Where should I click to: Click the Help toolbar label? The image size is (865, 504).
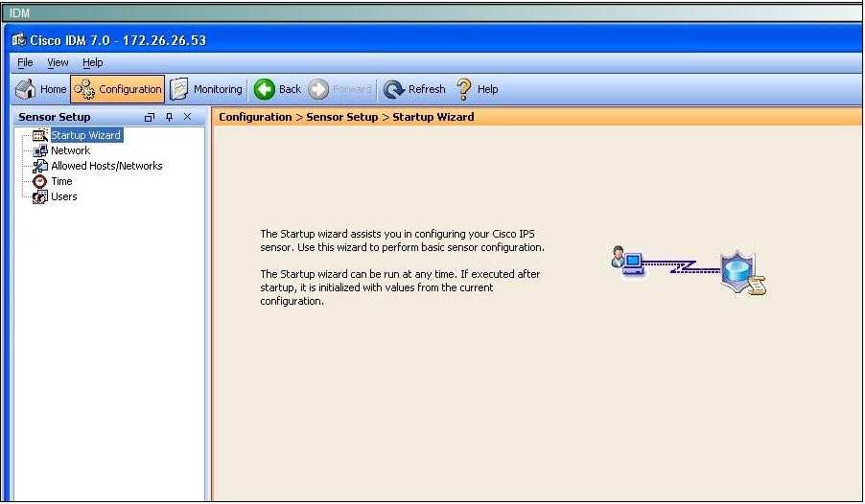tap(488, 89)
